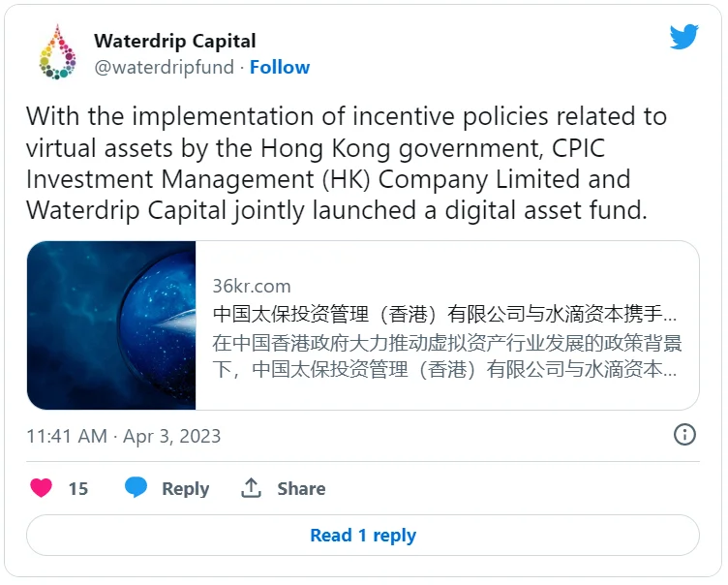Click the share upload arrow icon

(x=252, y=488)
